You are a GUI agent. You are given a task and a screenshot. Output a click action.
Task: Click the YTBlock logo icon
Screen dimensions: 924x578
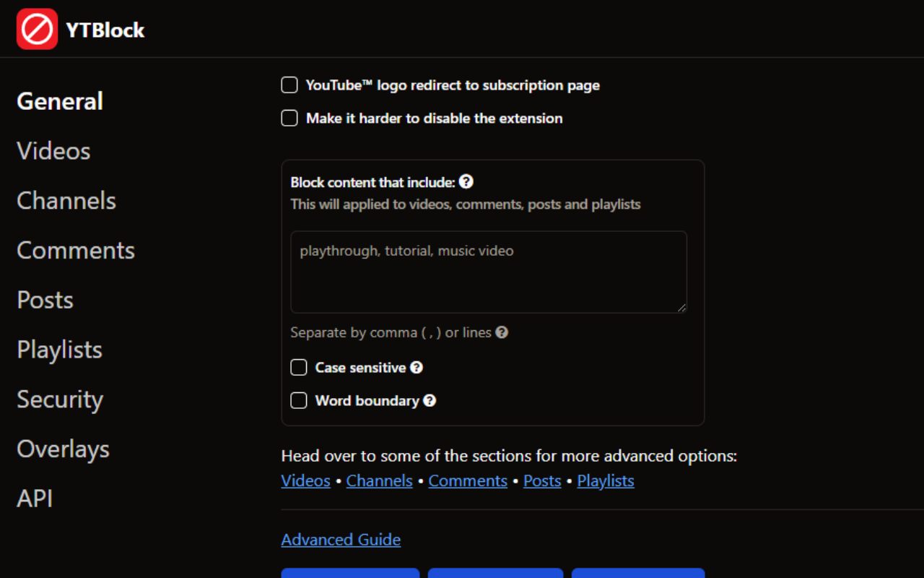click(x=36, y=29)
